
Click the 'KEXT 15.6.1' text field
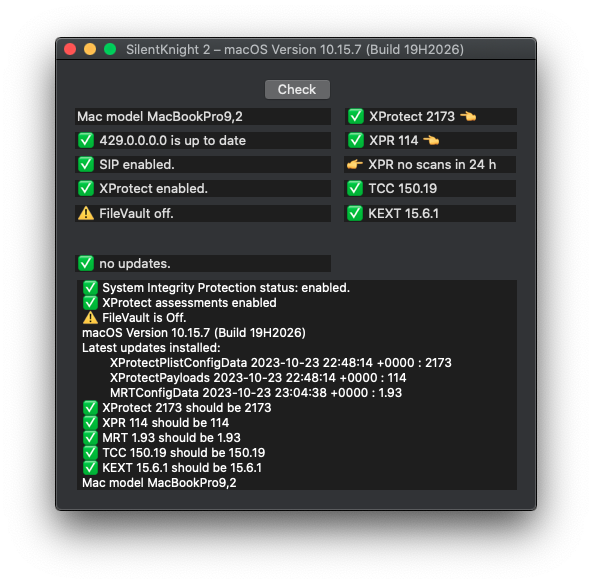pos(430,214)
